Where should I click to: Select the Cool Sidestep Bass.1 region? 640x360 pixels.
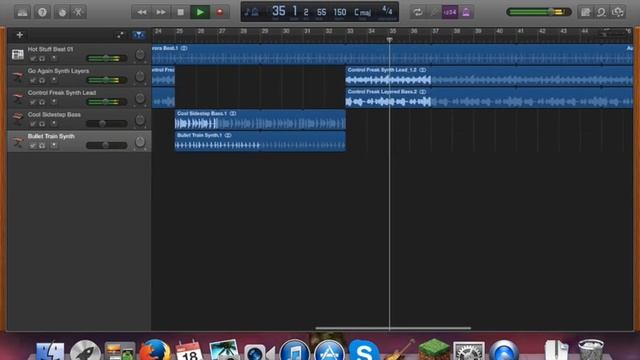coord(260,119)
